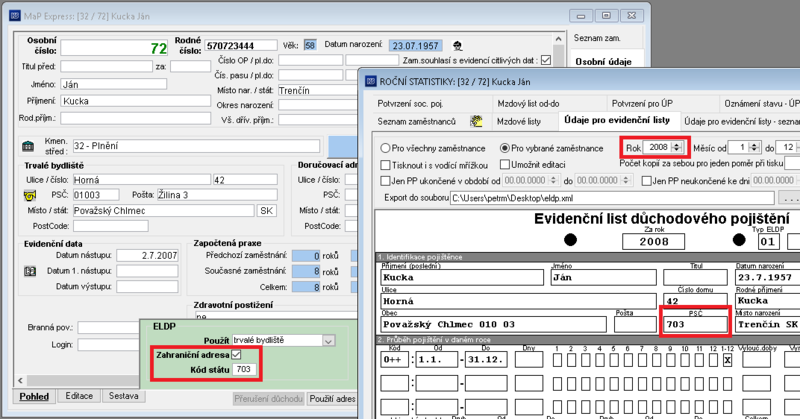
Task: Click the Pošta field with Žilina 3
Action: (217, 195)
